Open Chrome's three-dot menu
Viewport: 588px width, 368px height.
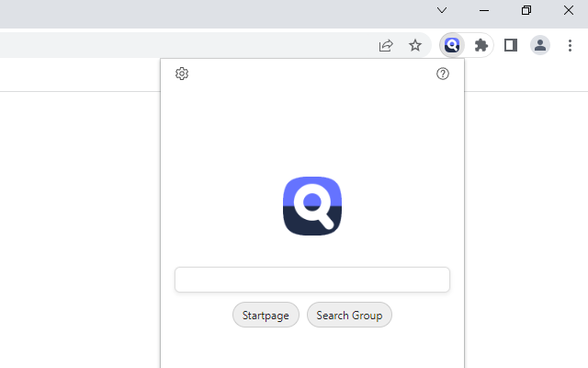tap(570, 45)
